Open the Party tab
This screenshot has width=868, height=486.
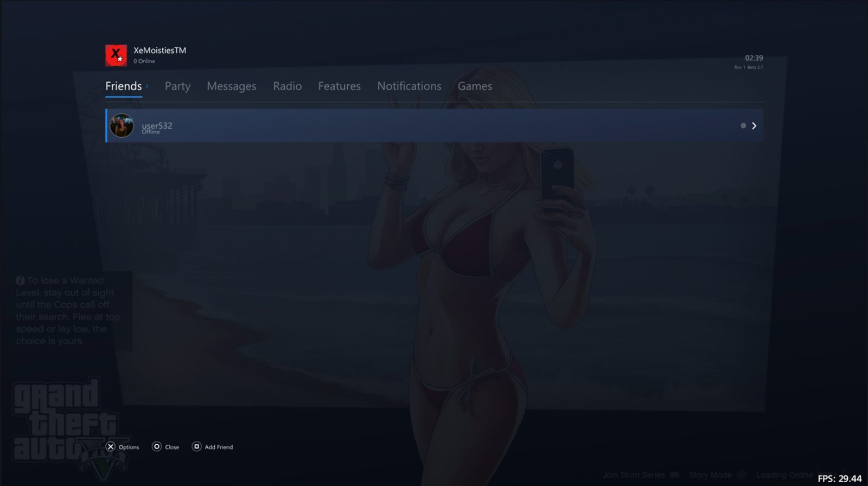tap(177, 86)
